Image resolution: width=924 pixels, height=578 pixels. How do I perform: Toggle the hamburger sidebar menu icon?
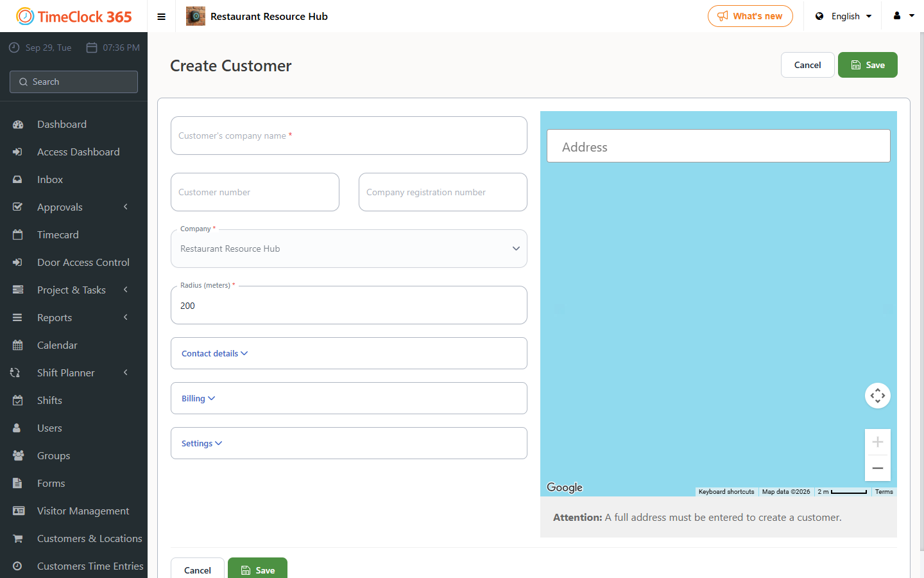(x=162, y=17)
